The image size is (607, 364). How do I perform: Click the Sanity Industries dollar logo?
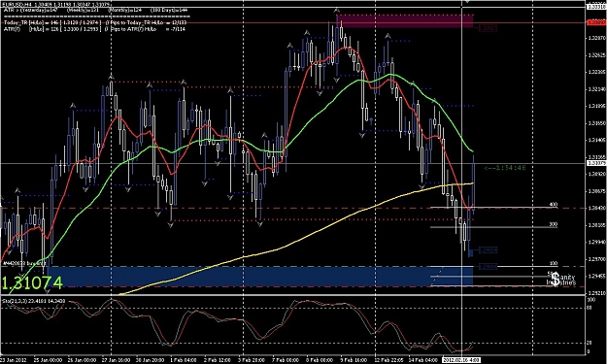pyautogui.click(x=561, y=279)
